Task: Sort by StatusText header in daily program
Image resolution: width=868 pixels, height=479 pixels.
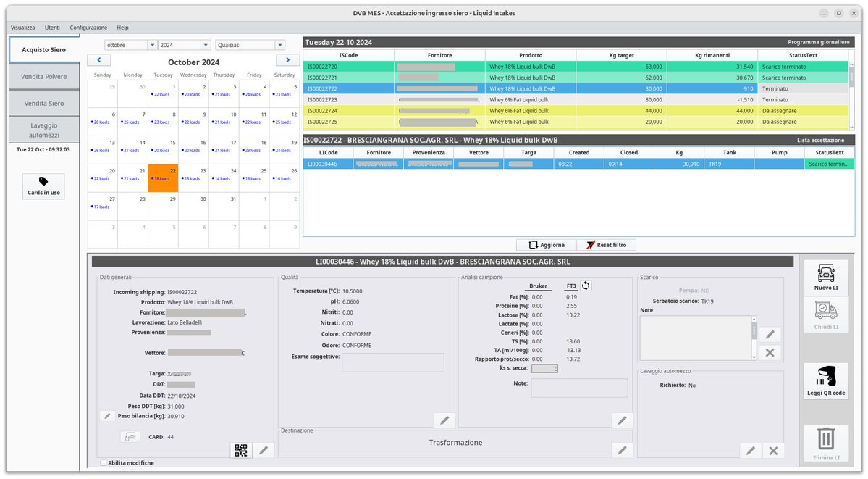Action: click(x=803, y=56)
